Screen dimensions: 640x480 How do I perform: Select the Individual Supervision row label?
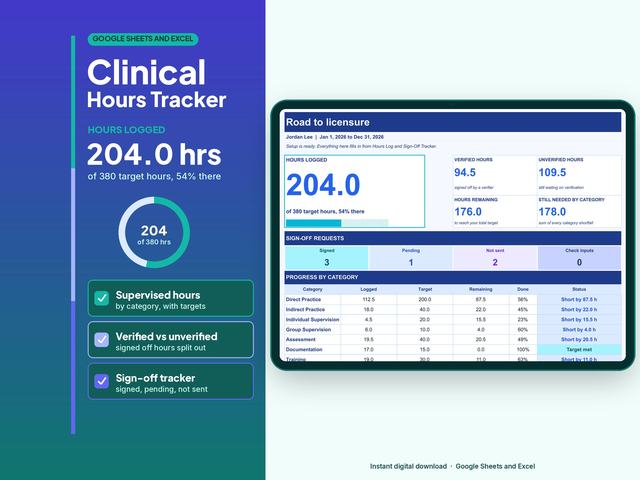(x=312, y=320)
